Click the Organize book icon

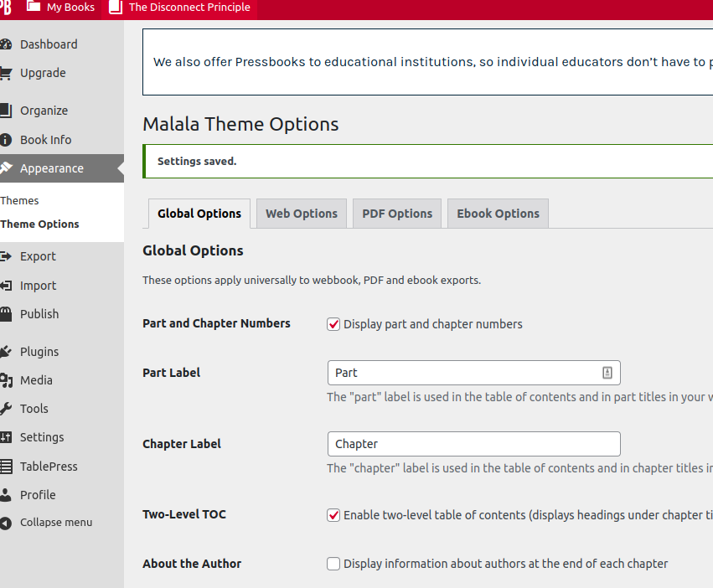[x=5, y=111]
